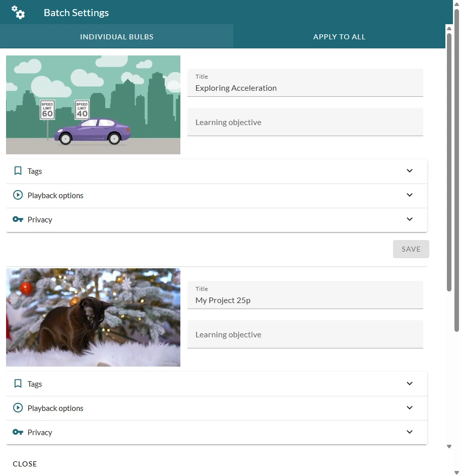Click the Batch Settings gears icon
The image size is (460, 476).
[x=18, y=13]
